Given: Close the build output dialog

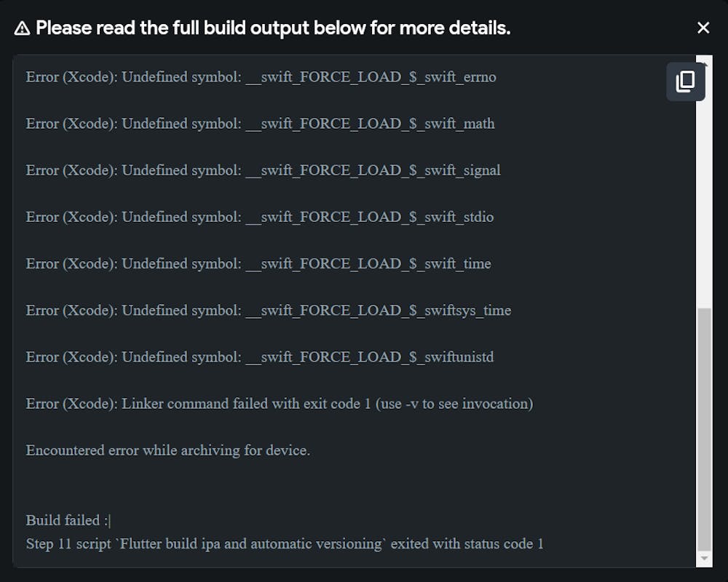Looking at the screenshot, I should 703,28.
